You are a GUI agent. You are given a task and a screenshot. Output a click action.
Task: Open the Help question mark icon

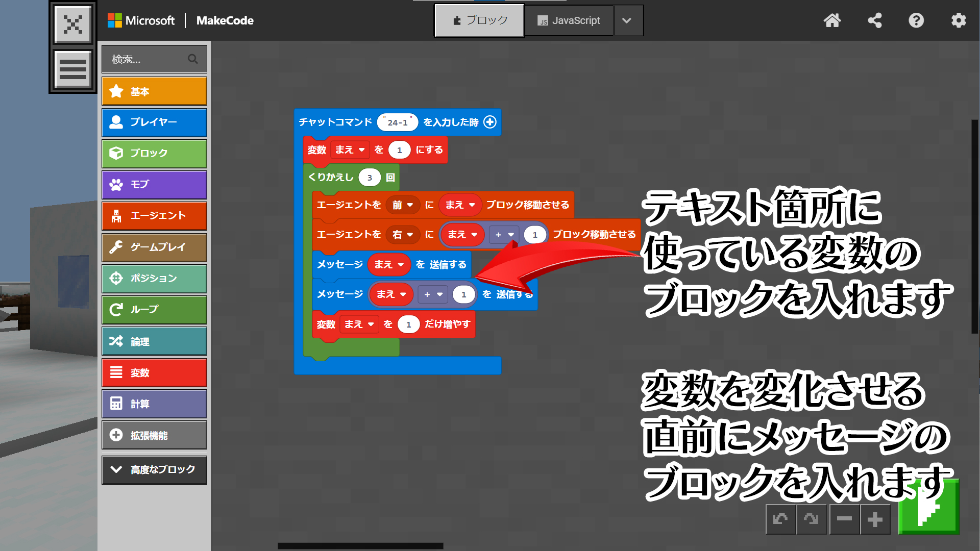pos(916,20)
